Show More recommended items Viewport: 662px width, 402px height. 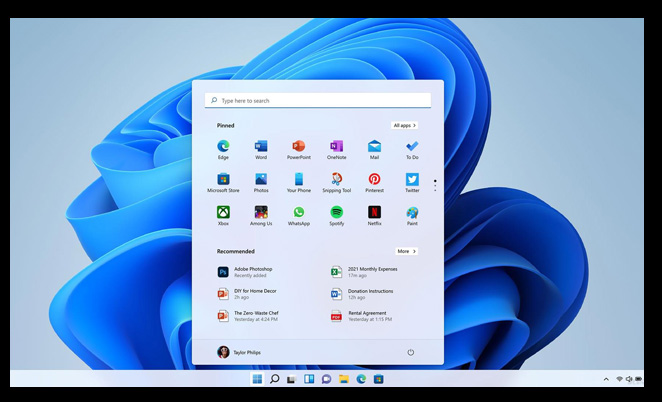pyautogui.click(x=405, y=251)
